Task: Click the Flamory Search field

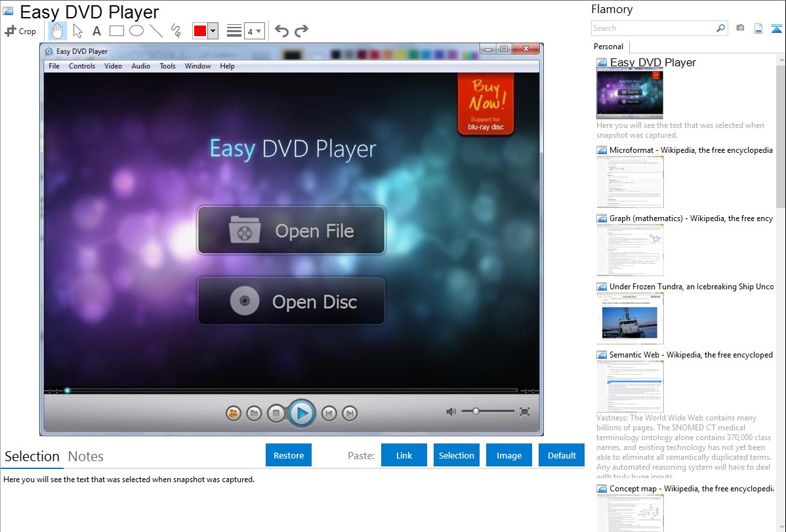Action: (x=653, y=28)
